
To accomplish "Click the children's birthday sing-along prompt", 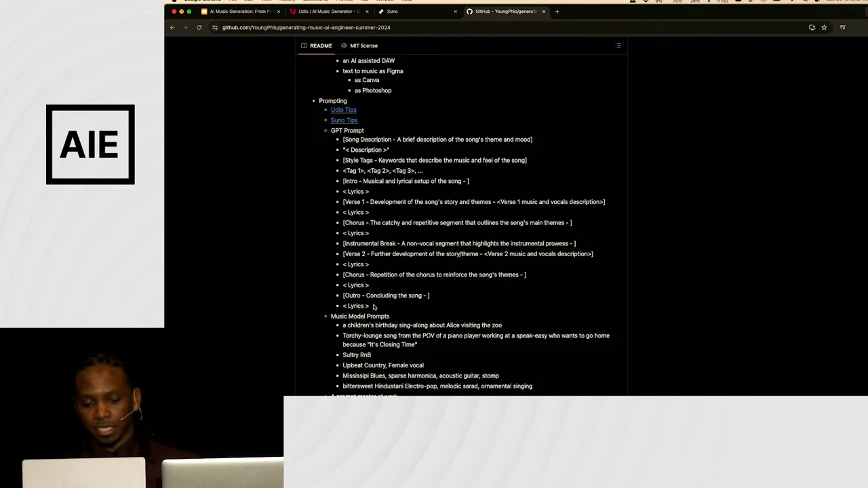I will [422, 325].
